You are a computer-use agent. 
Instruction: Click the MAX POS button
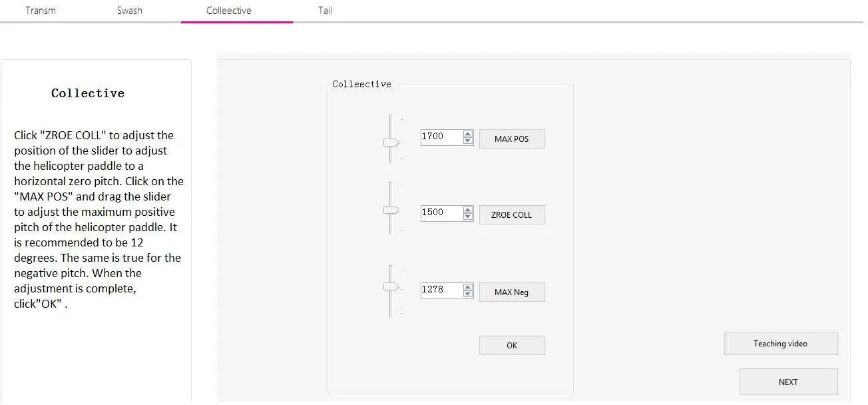pyautogui.click(x=512, y=139)
